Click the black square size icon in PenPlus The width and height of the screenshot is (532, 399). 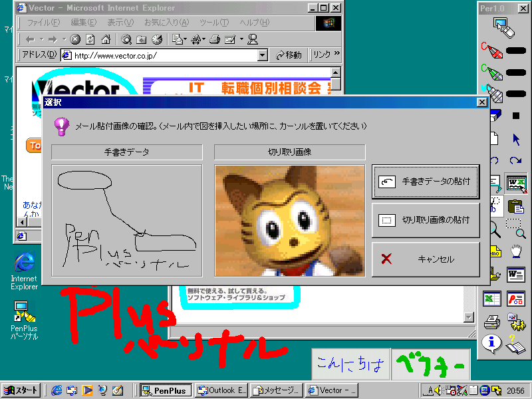coord(516,116)
